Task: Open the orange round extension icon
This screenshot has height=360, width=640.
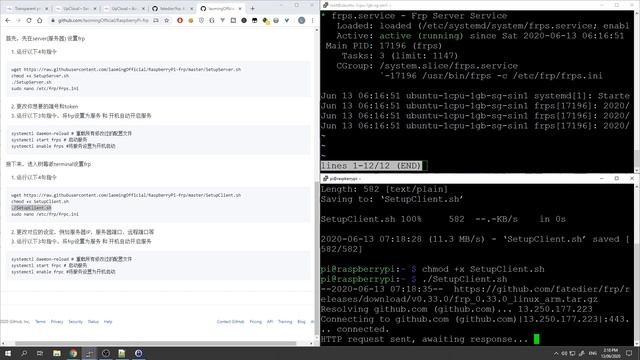Action: (191, 20)
